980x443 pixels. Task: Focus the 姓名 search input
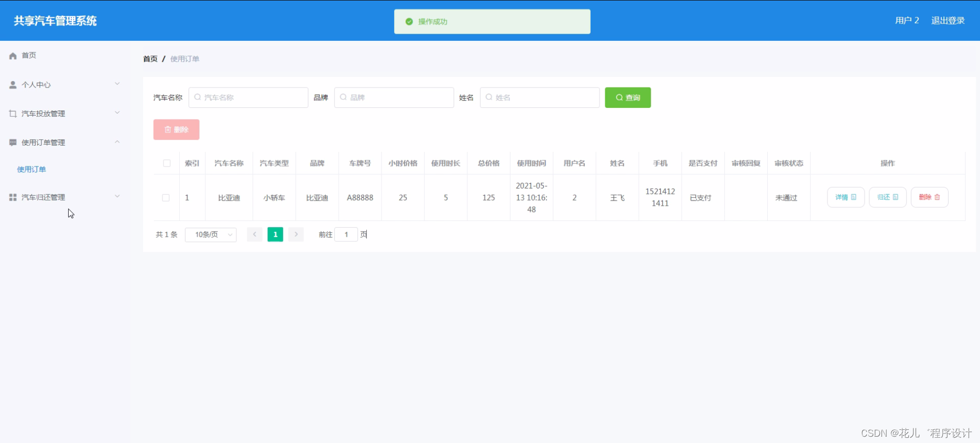click(x=540, y=97)
